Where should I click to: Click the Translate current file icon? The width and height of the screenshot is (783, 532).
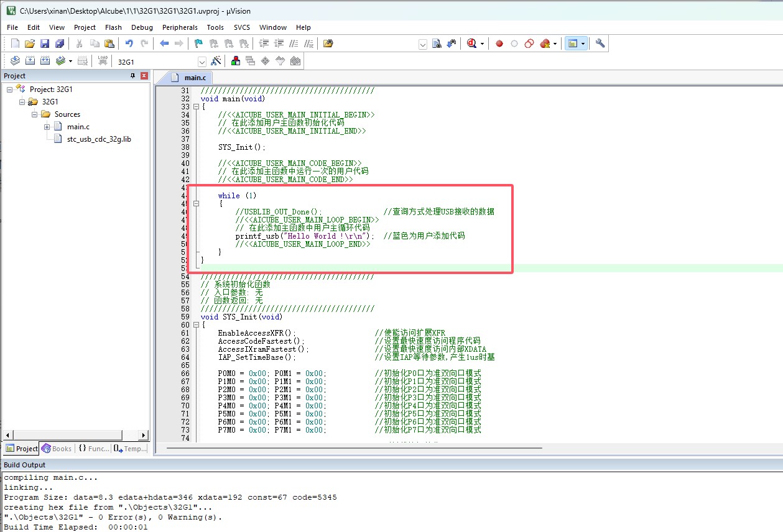(x=15, y=61)
